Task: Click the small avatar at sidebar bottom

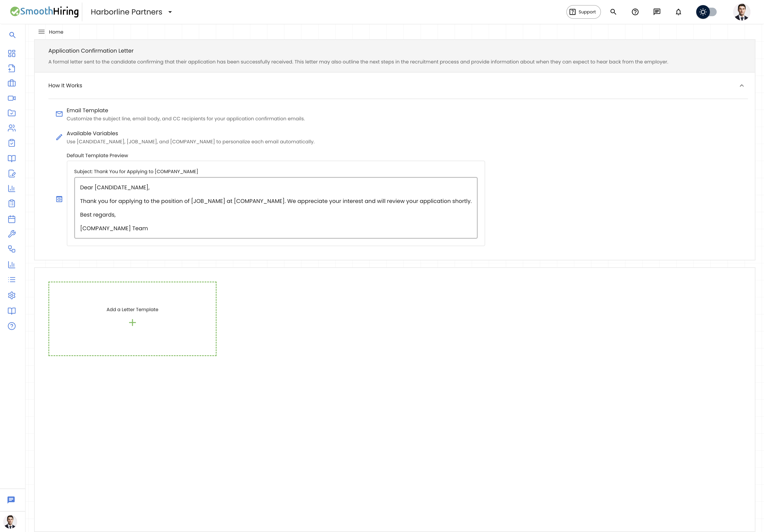Action: click(x=10, y=522)
